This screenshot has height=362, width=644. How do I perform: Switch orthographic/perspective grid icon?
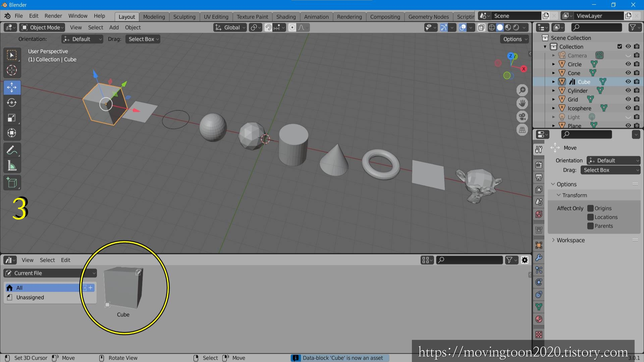(522, 130)
